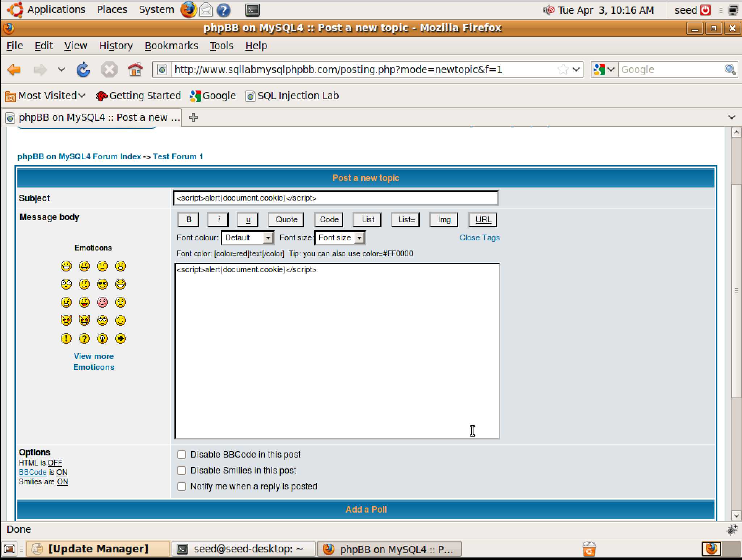Screen dimensions: 742x560
Task: Click the back arrow navigation icon
Action: pos(14,70)
